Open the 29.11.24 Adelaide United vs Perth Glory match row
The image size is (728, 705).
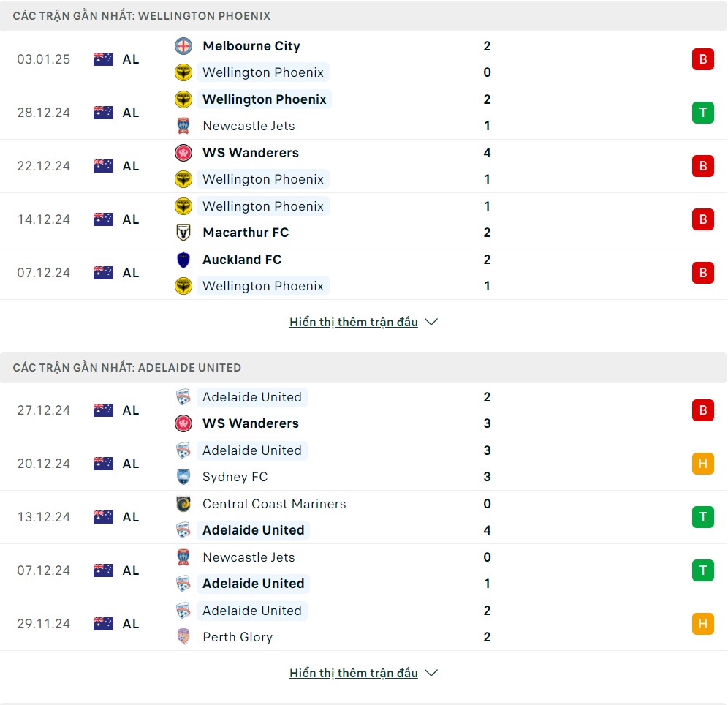[363, 624]
